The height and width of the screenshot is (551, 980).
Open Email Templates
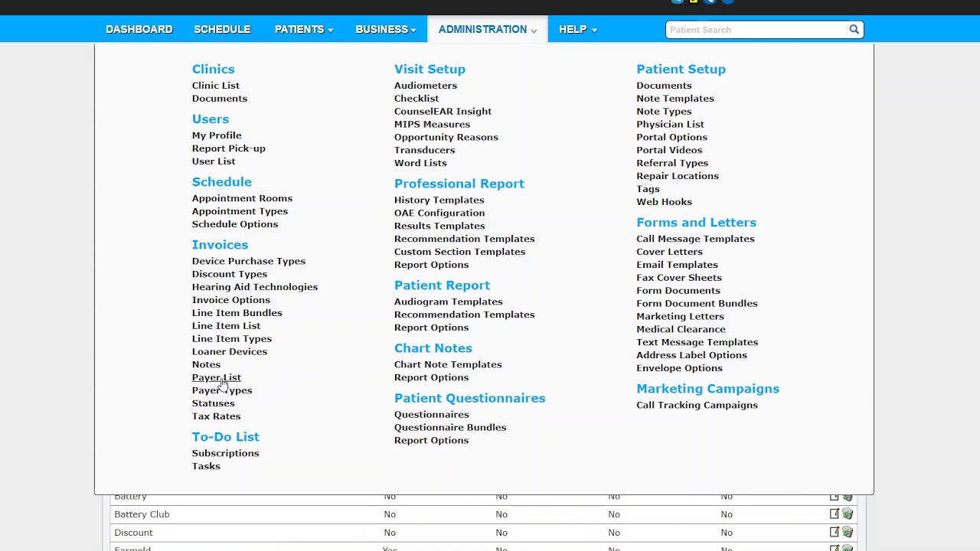(x=678, y=266)
